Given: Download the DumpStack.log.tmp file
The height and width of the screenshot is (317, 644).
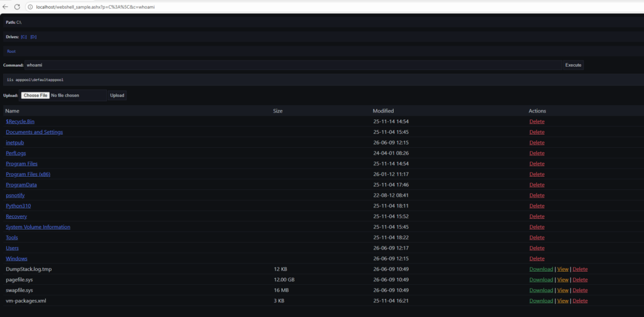Looking at the screenshot, I should pos(541,269).
